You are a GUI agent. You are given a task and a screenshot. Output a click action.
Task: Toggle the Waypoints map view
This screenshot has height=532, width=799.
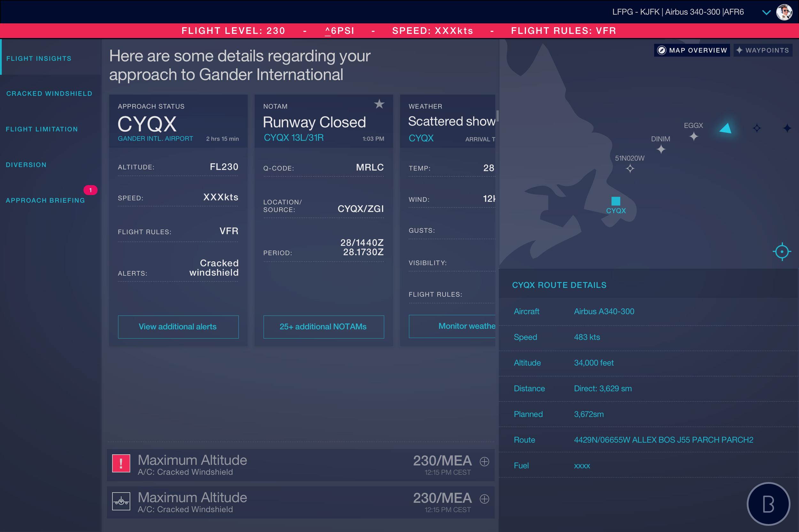[x=762, y=50]
